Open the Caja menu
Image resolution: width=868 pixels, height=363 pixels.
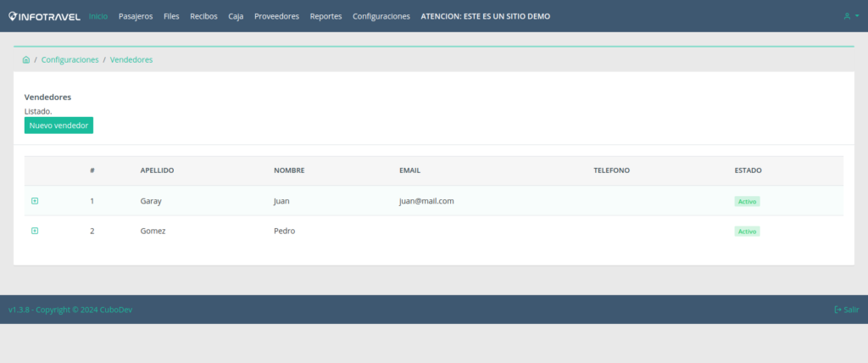point(236,17)
